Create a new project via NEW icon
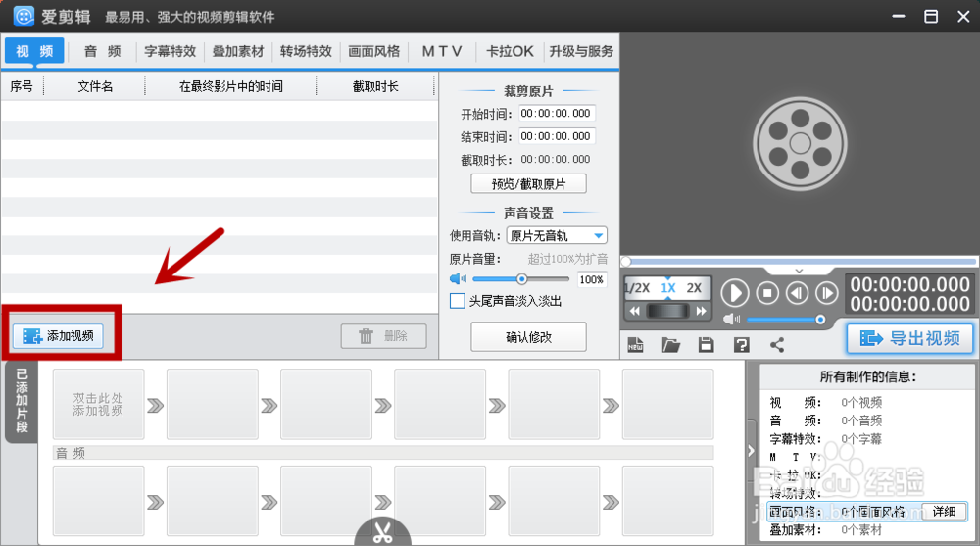980x546 pixels. pos(636,345)
